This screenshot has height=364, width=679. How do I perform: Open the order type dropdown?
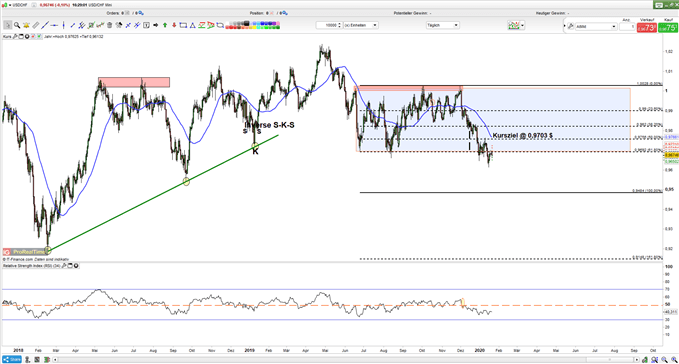coord(596,26)
